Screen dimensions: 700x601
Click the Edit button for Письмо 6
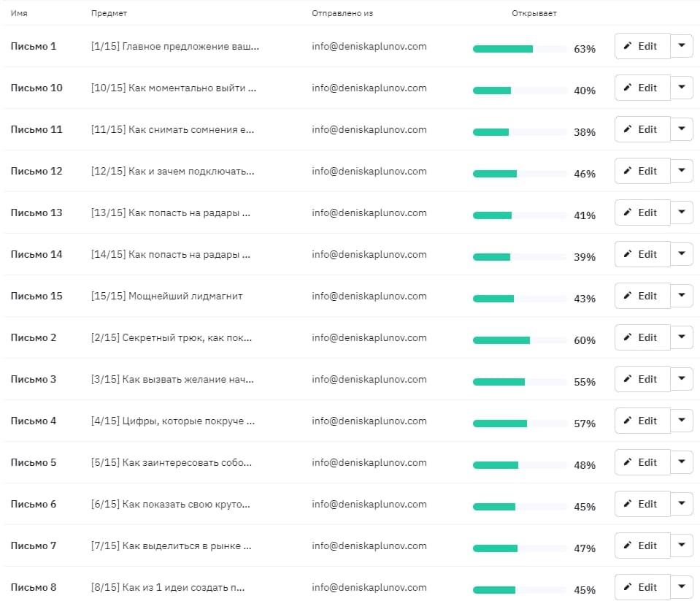click(x=642, y=504)
